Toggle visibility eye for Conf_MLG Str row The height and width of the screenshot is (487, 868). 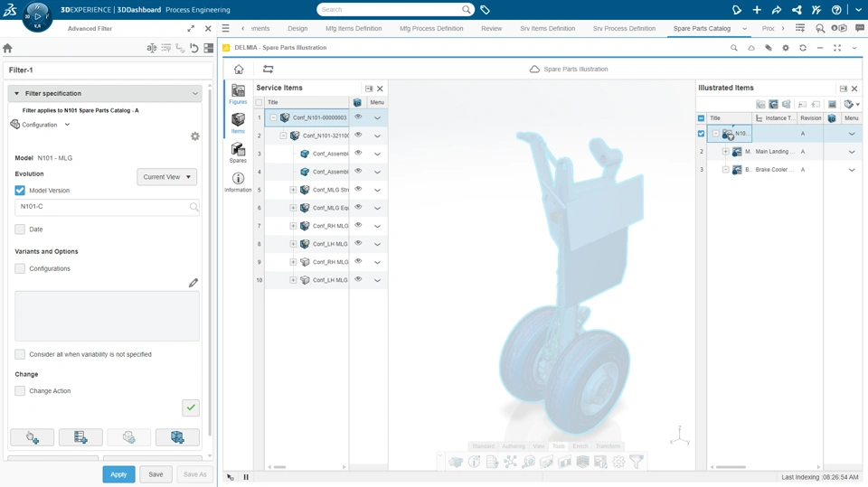tap(358, 189)
